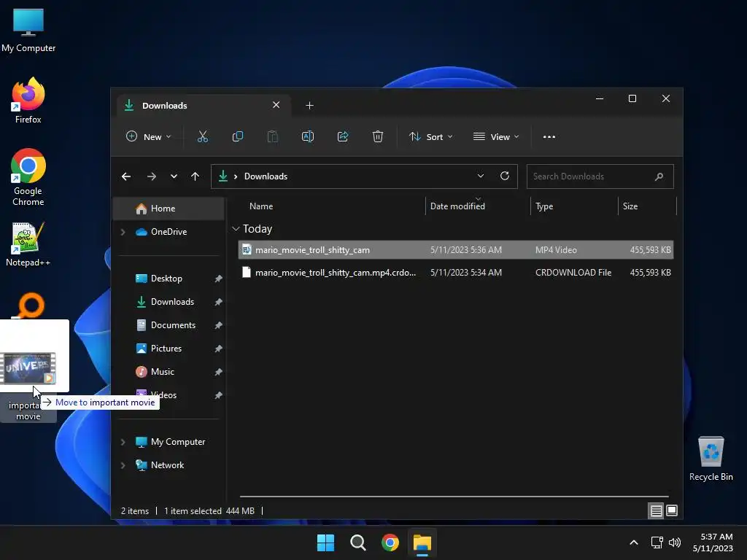The width and height of the screenshot is (747, 560).
Task: Open network status in system tray
Action: pyautogui.click(x=657, y=542)
